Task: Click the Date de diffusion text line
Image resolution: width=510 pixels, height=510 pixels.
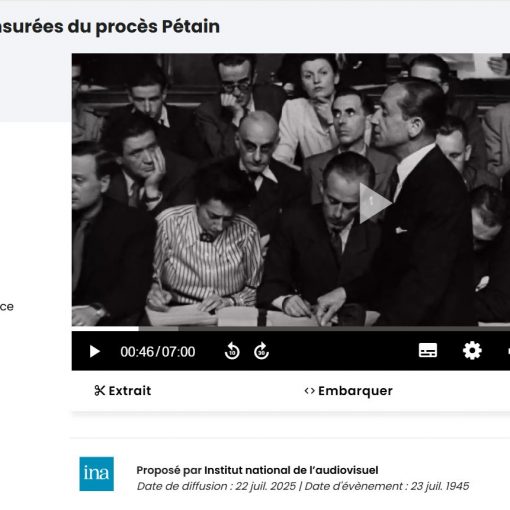Action: click(303, 486)
